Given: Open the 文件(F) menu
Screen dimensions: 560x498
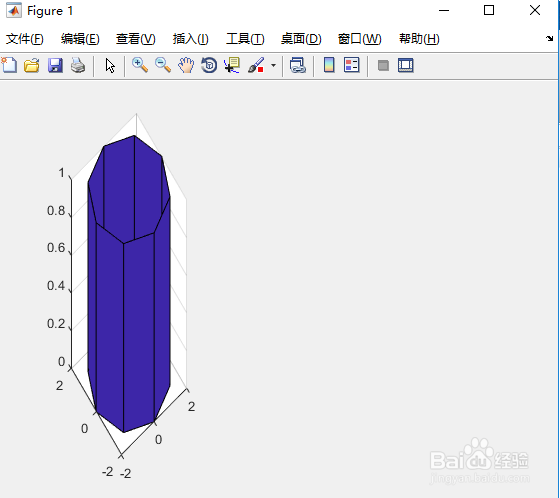Looking at the screenshot, I should (25, 39).
